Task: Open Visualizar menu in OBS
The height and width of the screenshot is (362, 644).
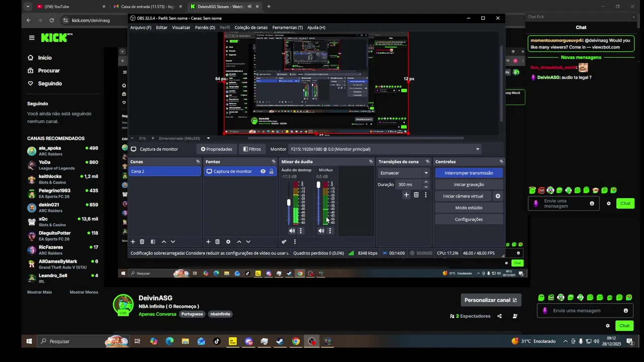Action: click(x=181, y=28)
